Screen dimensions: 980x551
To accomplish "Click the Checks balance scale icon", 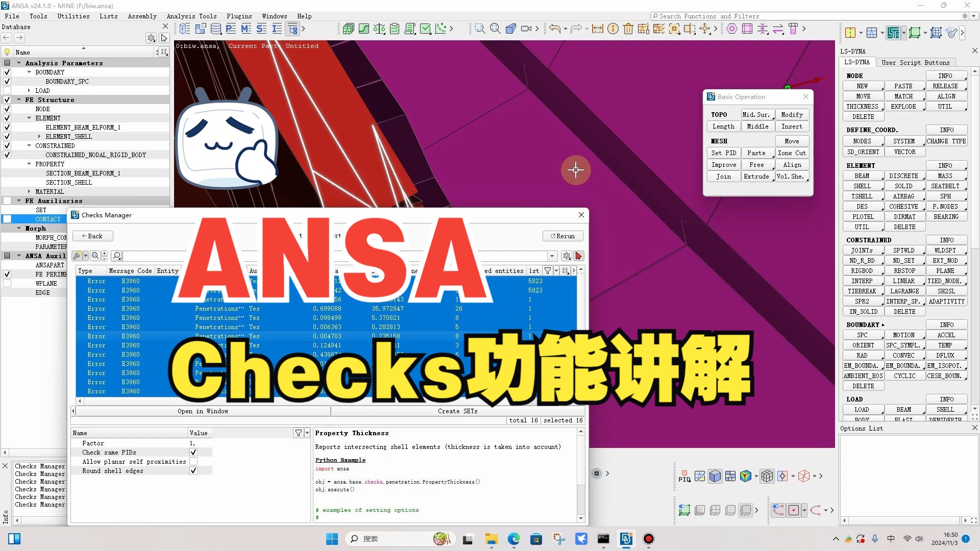I will [x=379, y=29].
